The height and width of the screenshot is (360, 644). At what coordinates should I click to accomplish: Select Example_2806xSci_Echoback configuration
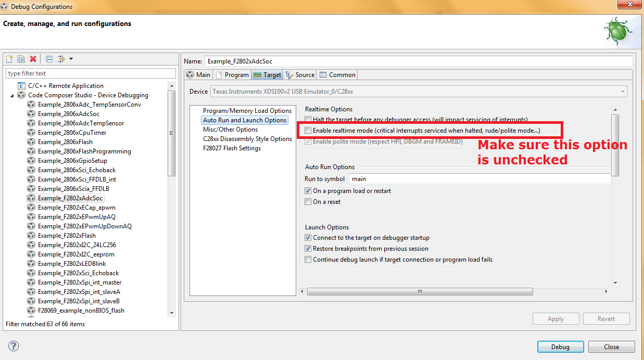coord(77,170)
